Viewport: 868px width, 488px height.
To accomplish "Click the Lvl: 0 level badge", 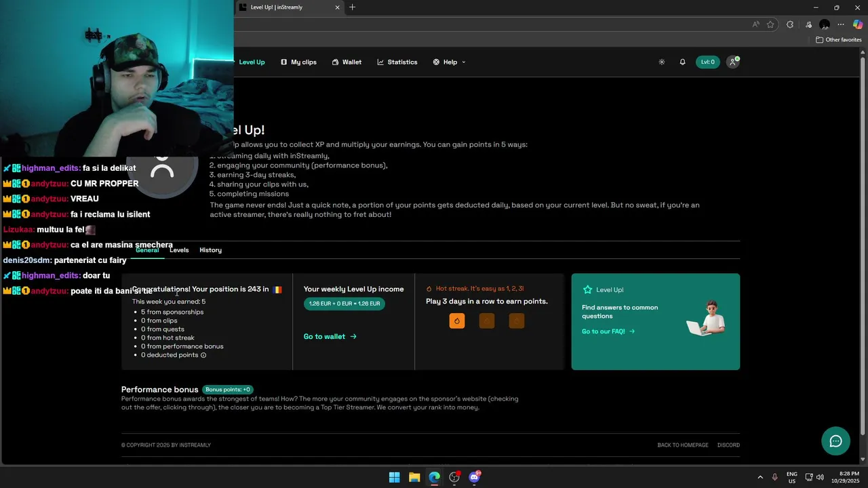I will [707, 62].
